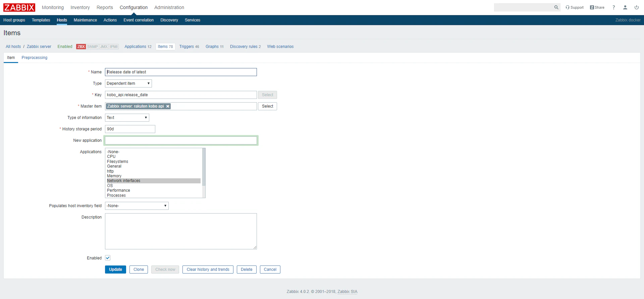Remove the rakuten kobo api master item

[168, 106]
